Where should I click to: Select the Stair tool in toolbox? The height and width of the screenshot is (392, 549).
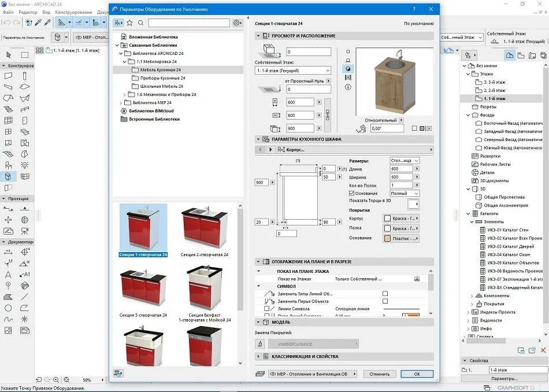tap(9, 109)
